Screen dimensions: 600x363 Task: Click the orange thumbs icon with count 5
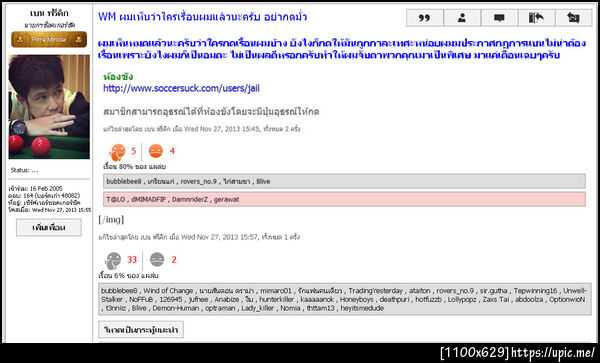[117, 152]
